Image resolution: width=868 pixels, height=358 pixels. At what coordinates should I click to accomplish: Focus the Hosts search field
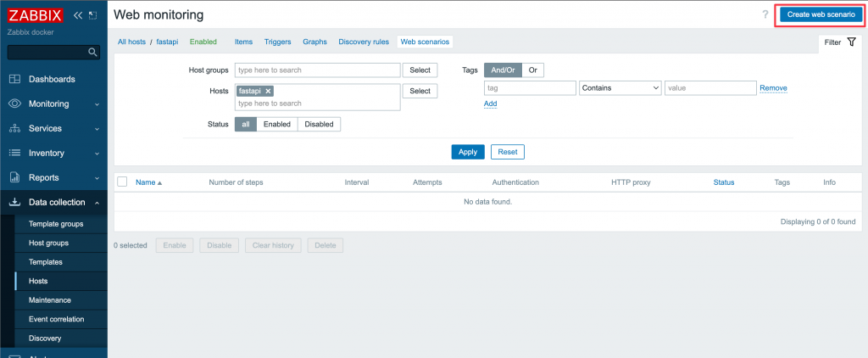click(x=318, y=103)
